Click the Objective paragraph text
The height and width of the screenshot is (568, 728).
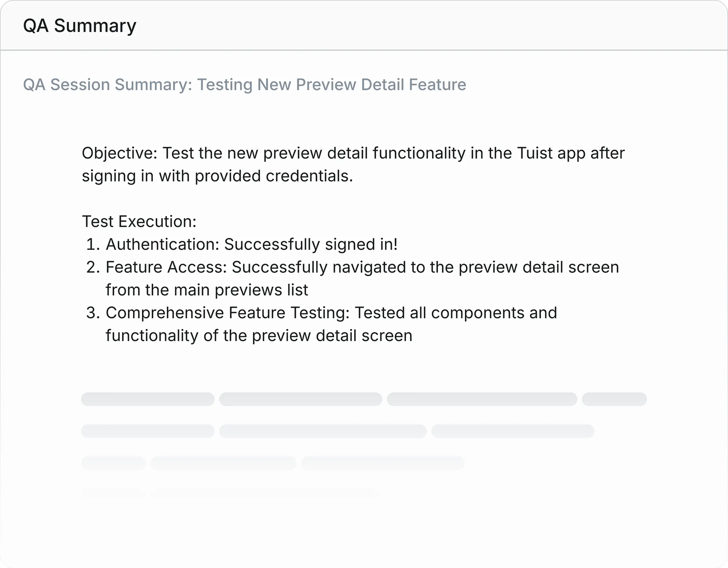point(353,165)
